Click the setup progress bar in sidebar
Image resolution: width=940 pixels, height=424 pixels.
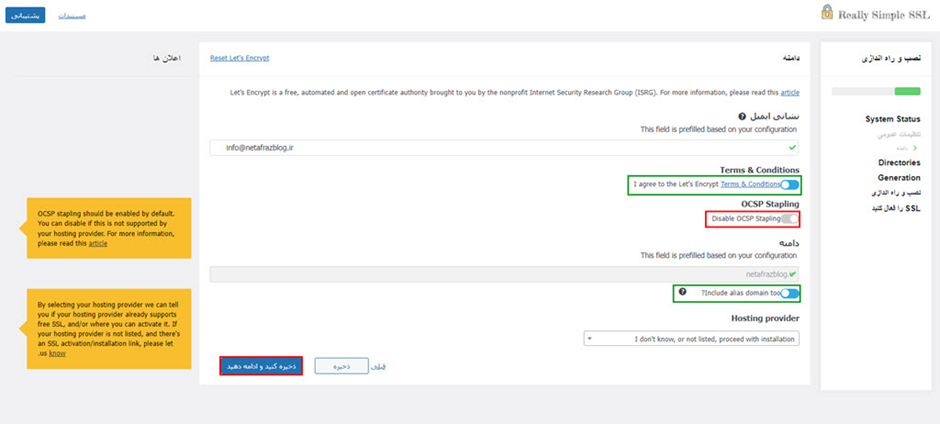point(875,91)
